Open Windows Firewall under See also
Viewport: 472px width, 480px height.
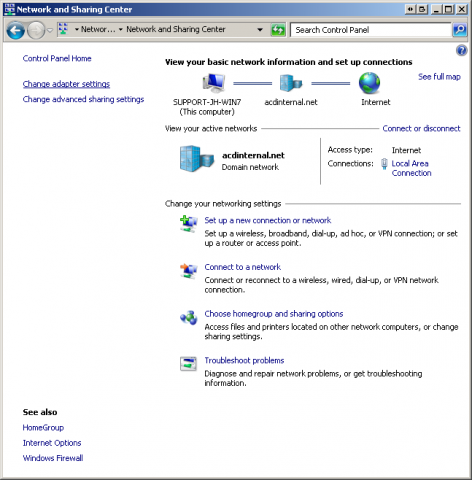tap(53, 458)
